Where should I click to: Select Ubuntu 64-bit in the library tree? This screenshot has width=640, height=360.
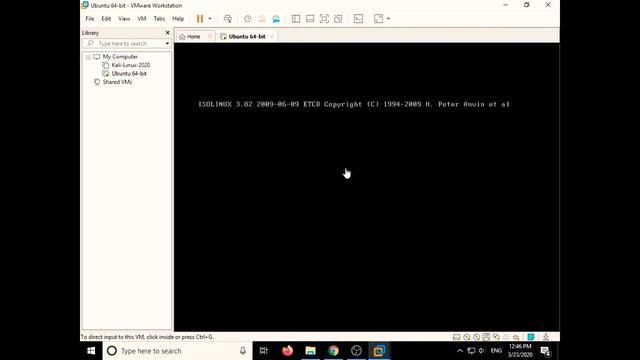(129, 73)
